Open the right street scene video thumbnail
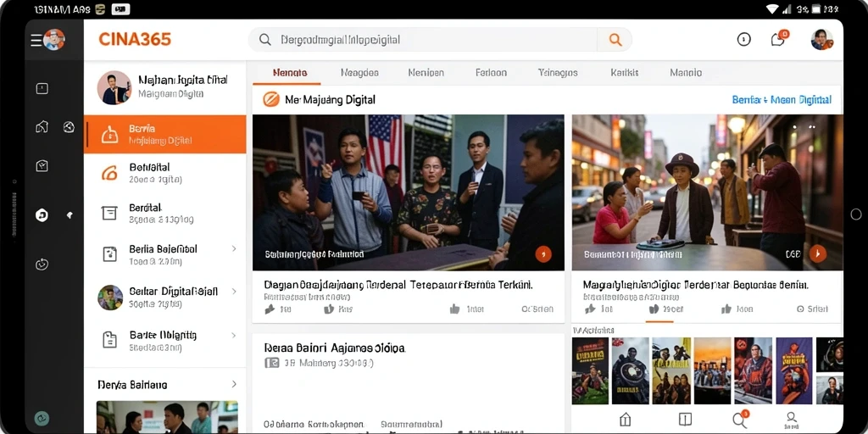The height and width of the screenshot is (434, 868). (x=707, y=192)
